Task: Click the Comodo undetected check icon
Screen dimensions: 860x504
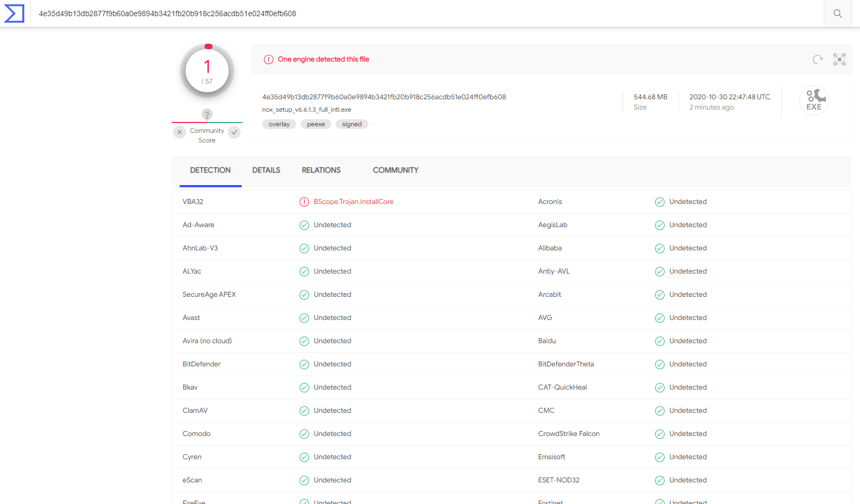Action: pyautogui.click(x=304, y=434)
